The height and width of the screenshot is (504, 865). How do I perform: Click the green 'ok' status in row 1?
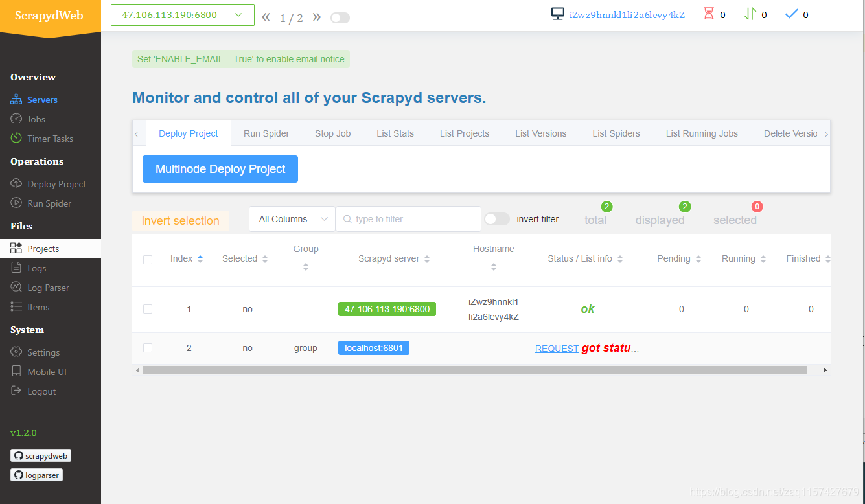(588, 309)
